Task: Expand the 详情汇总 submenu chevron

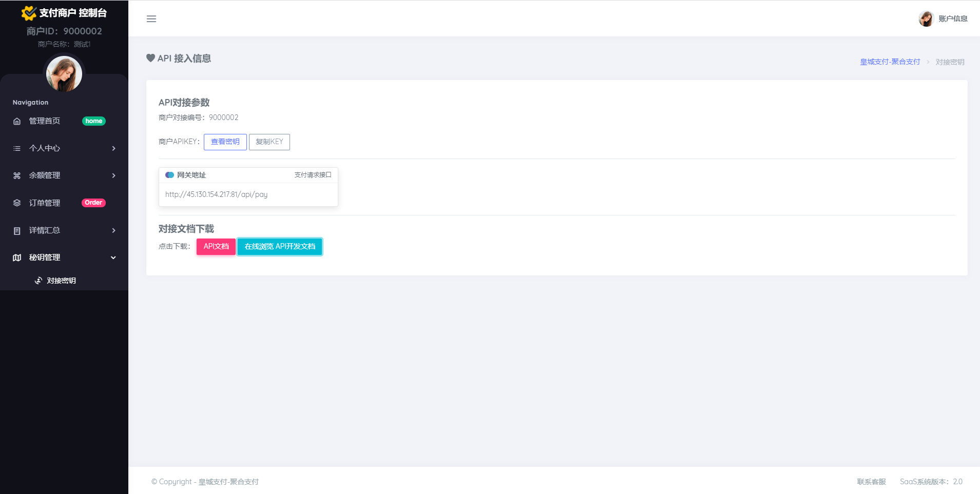Action: [113, 231]
